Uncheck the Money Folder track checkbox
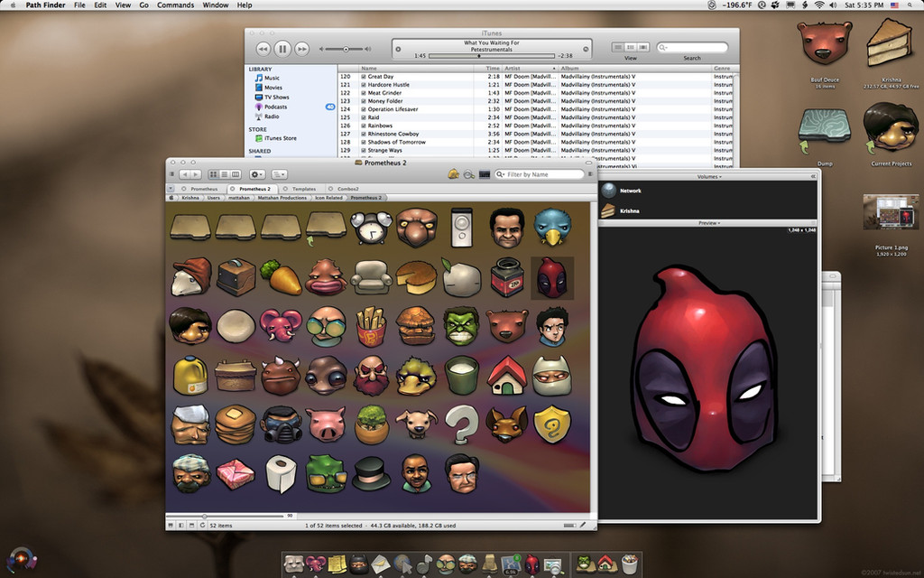Image resolution: width=924 pixels, height=578 pixels. (x=364, y=101)
